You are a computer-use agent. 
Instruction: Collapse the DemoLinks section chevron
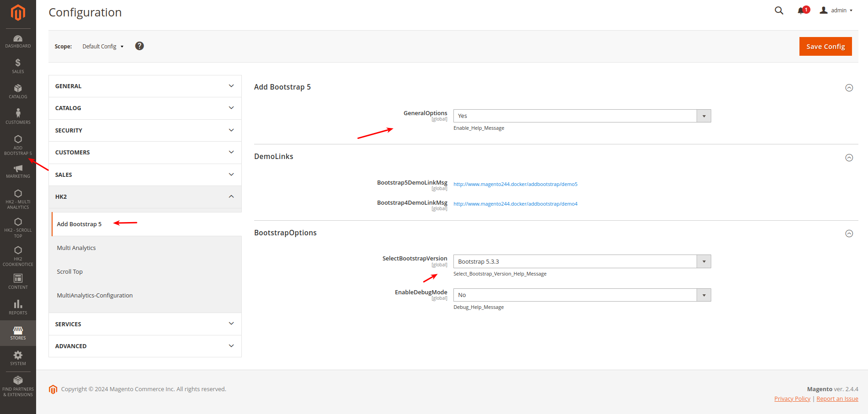(x=849, y=157)
